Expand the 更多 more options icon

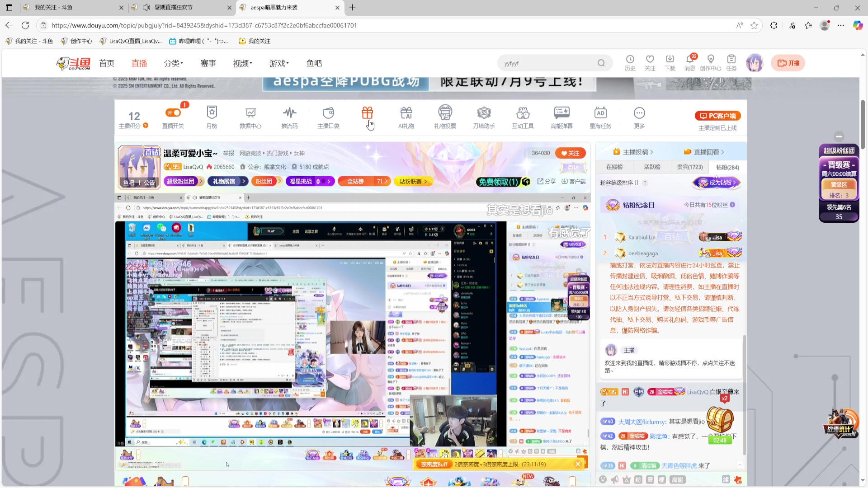click(x=639, y=117)
